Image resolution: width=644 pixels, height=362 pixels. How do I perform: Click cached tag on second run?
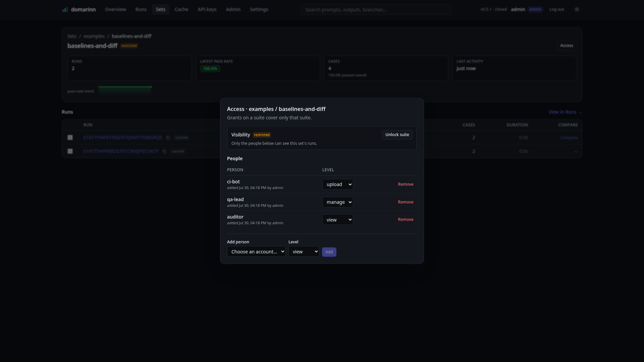pyautogui.click(x=177, y=151)
